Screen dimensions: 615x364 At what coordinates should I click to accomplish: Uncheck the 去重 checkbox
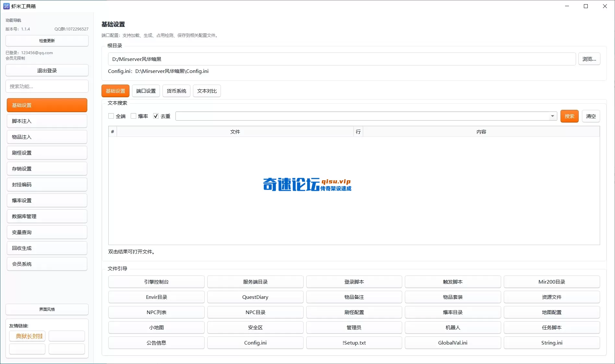click(156, 116)
